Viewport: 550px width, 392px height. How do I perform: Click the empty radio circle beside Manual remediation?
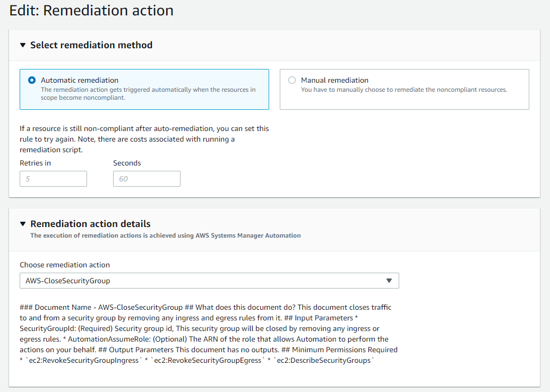pyautogui.click(x=292, y=80)
